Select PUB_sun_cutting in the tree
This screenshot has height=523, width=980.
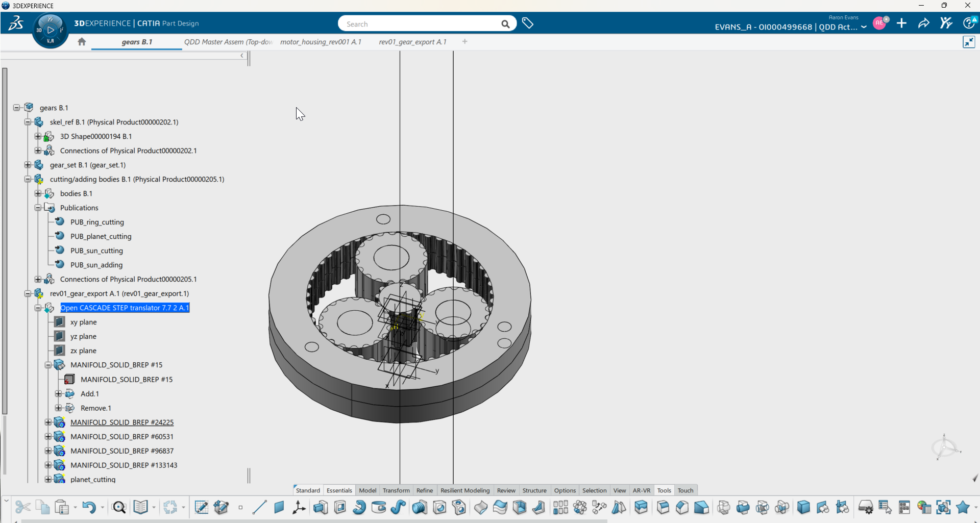pyautogui.click(x=96, y=251)
